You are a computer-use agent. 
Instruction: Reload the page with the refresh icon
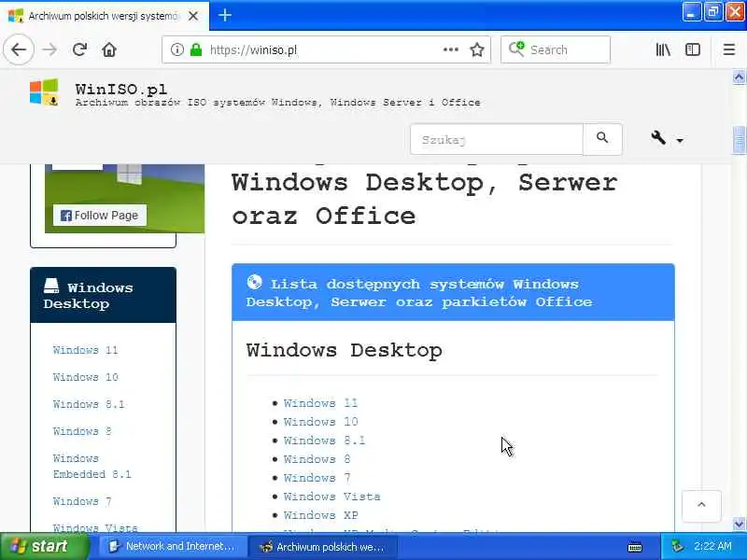[x=79, y=49]
